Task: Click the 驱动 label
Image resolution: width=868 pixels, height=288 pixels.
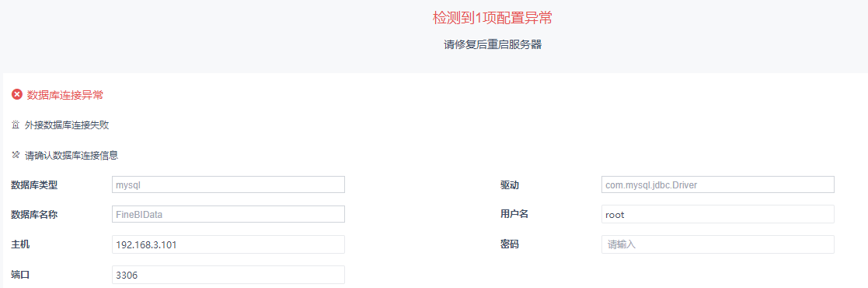Action: (x=509, y=184)
